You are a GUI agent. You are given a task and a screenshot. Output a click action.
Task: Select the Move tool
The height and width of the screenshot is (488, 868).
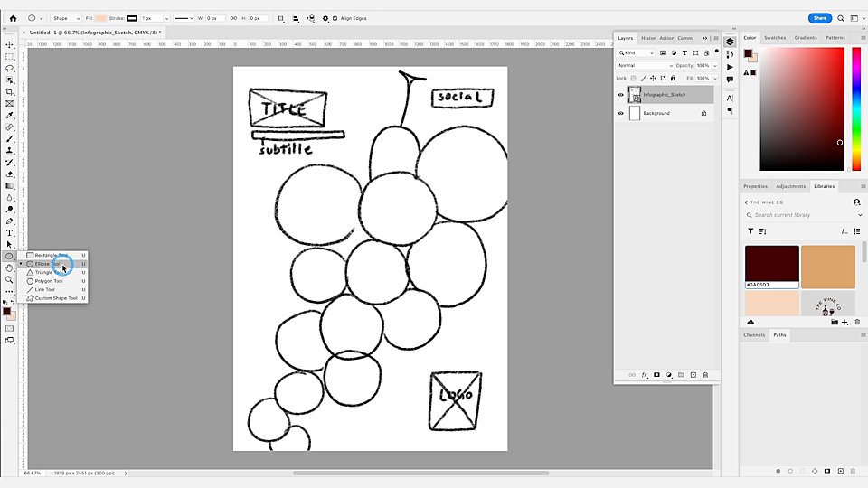(x=9, y=45)
